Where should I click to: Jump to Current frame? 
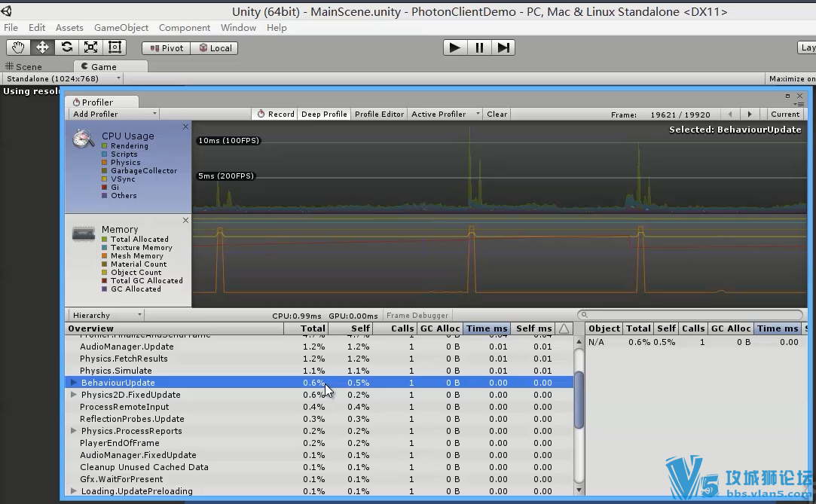pyautogui.click(x=785, y=114)
